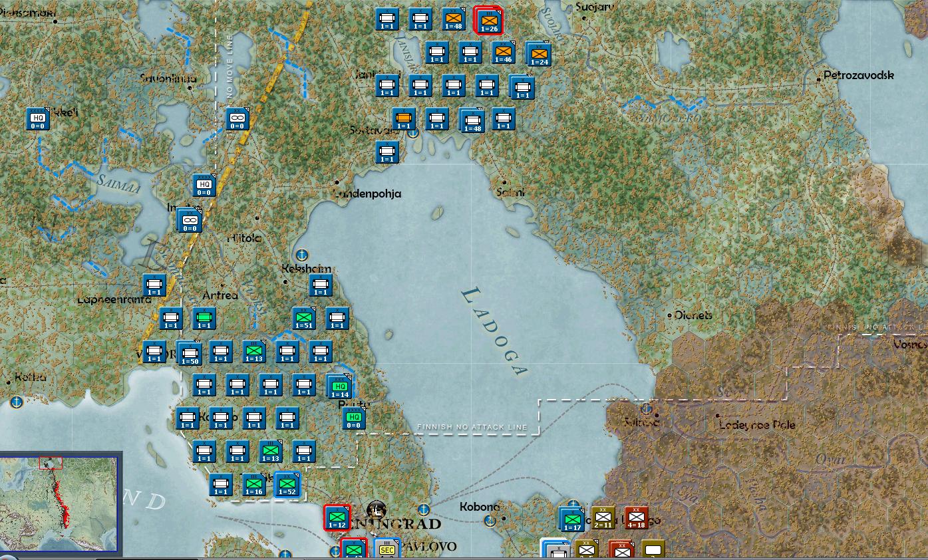
Task: Click the highlighted 1=52 division counter
Action: pos(287,485)
